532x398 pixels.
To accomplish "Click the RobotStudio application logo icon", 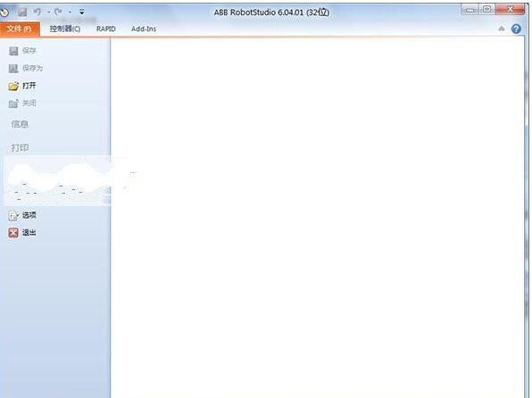I will click(x=4, y=12).
